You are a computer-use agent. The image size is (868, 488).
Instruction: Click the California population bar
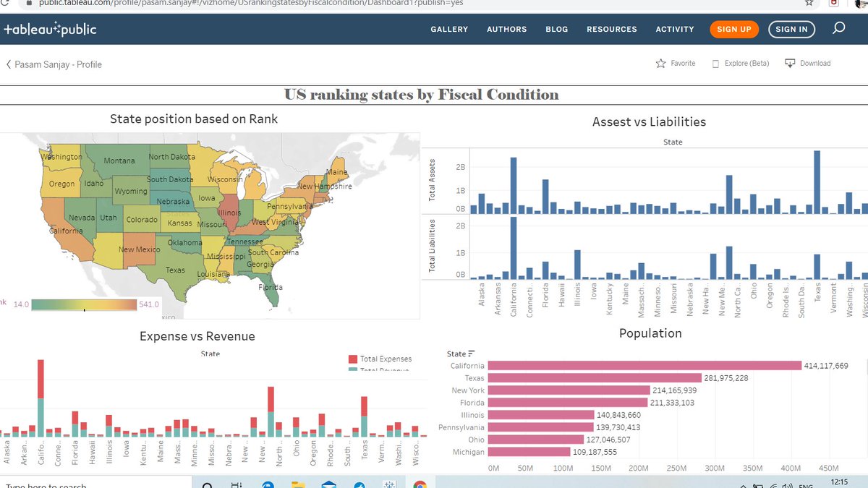point(644,366)
